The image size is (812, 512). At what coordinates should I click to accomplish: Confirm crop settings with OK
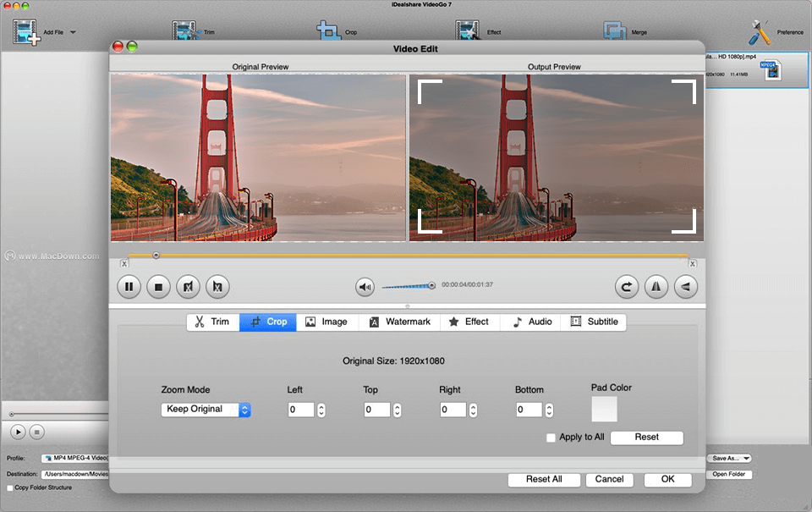click(667, 480)
